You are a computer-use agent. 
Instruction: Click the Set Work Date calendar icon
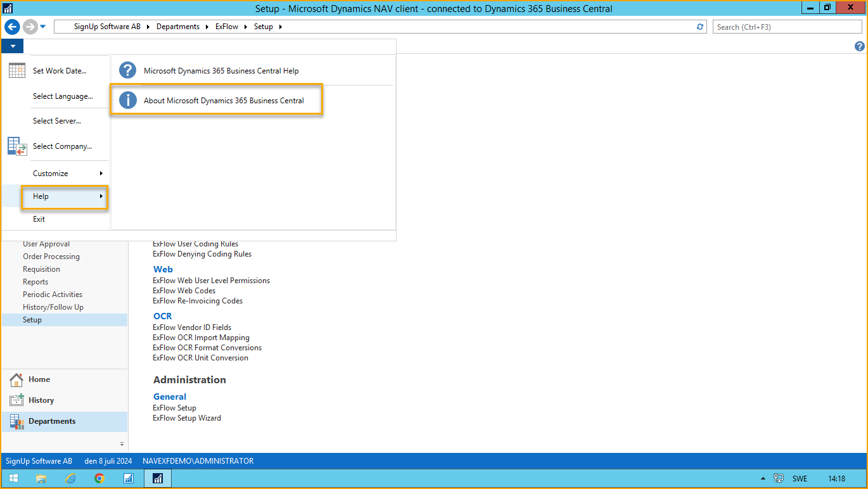[16, 70]
